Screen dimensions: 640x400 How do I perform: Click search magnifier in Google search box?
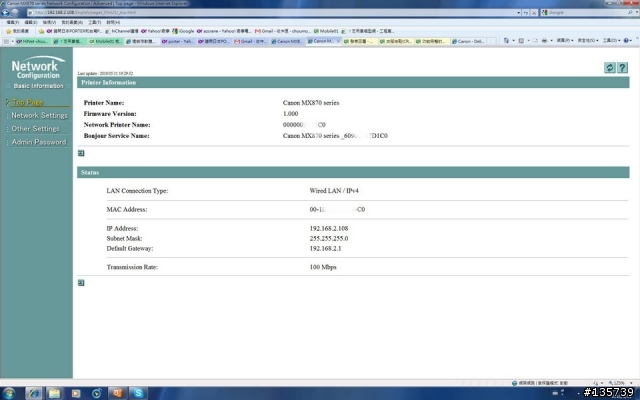pos(630,13)
